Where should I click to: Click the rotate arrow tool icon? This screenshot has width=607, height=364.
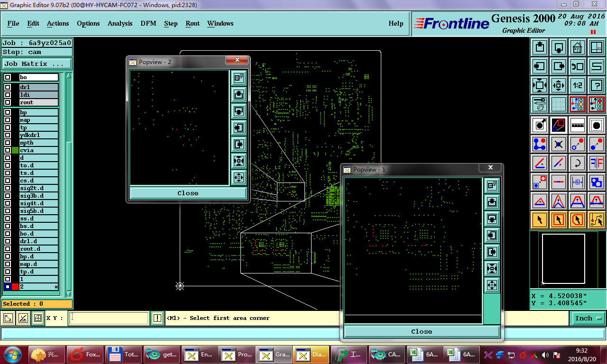click(578, 163)
